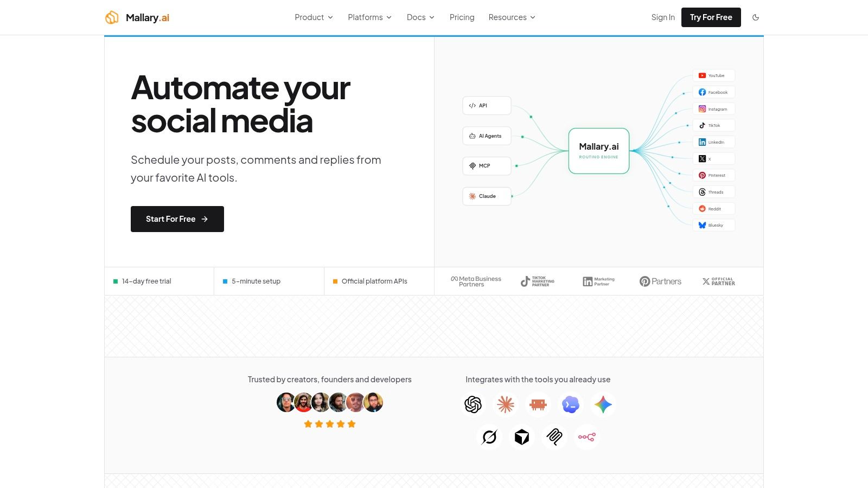Click the pink n8n workflow icon
This screenshot has width=868, height=488.
587,437
